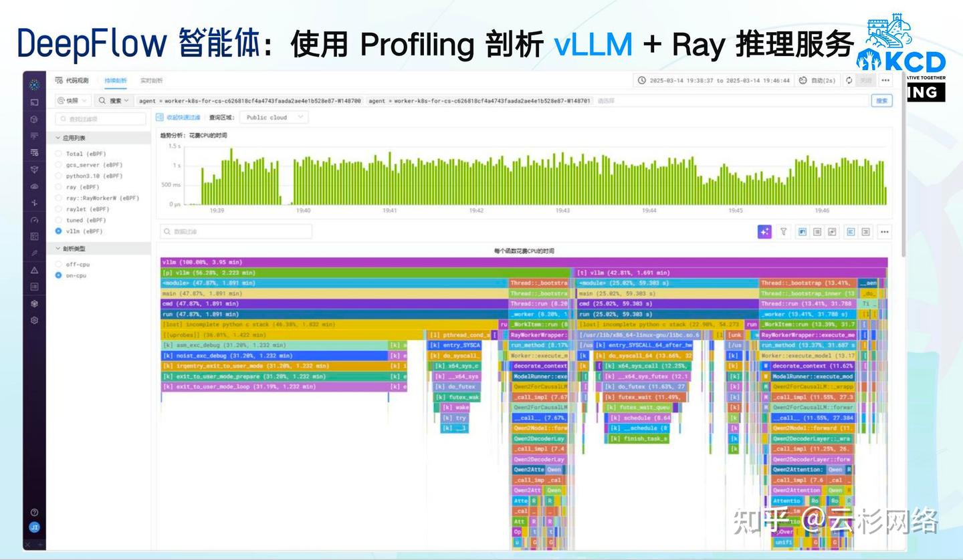The image size is (963, 560).
Task: Open the settings gear icon in sidebar
Action: pyautogui.click(x=34, y=320)
